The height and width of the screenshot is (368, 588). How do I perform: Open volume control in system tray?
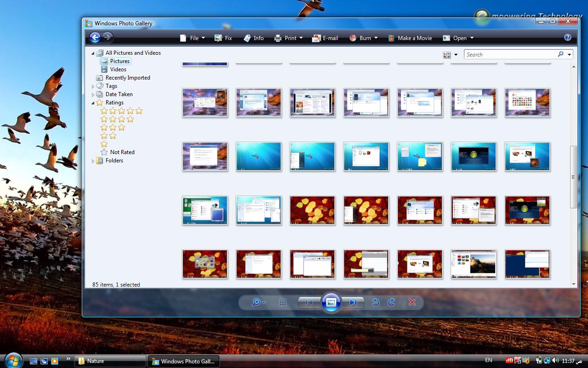coord(556,361)
